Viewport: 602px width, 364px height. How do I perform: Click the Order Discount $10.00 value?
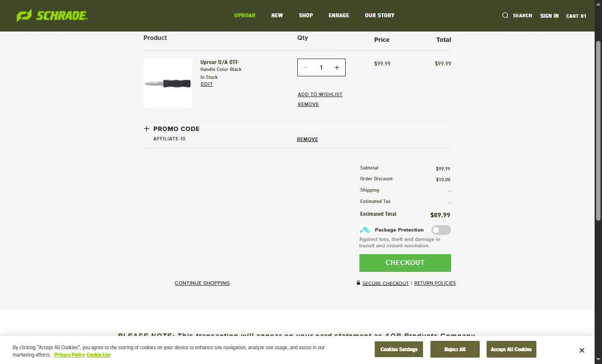tap(443, 180)
